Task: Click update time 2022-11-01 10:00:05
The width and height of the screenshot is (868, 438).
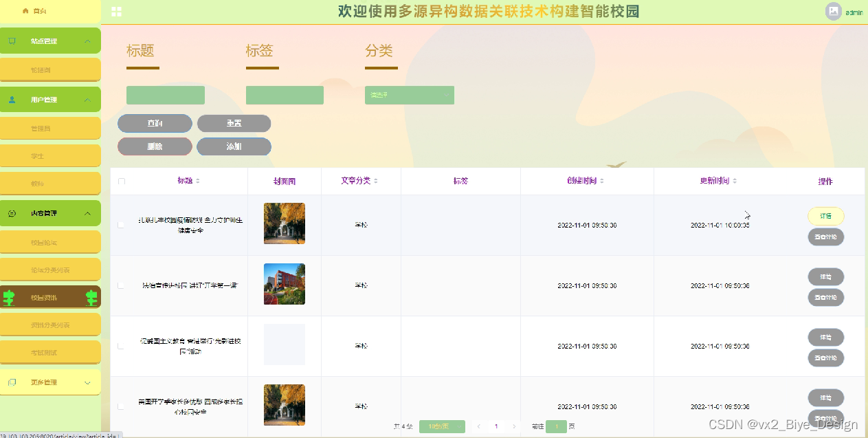Action: pos(720,225)
